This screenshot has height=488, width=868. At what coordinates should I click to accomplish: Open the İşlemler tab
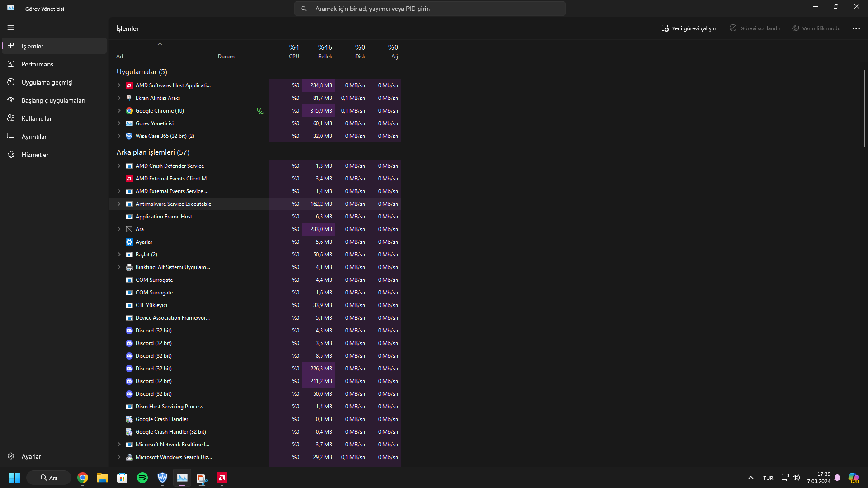click(54, 46)
